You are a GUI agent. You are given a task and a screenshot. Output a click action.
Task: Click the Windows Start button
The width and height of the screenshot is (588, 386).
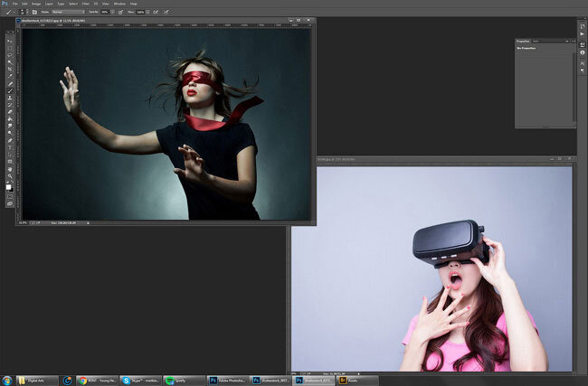pos(7,381)
